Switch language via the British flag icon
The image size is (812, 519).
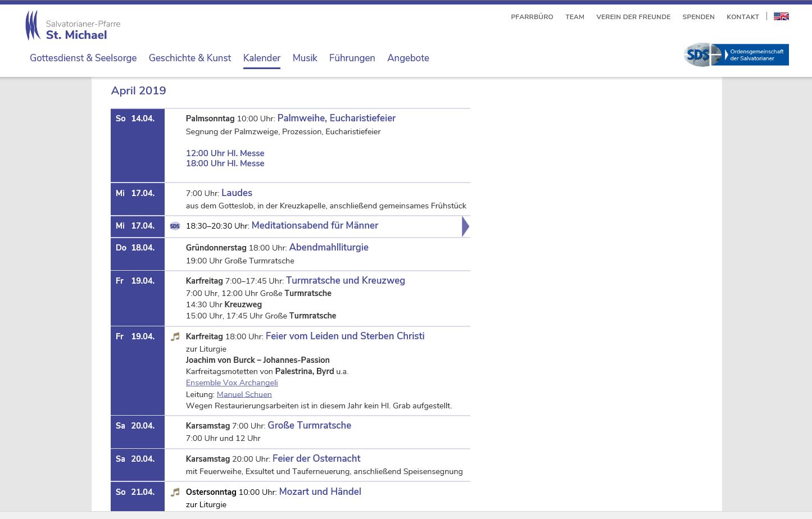781,17
